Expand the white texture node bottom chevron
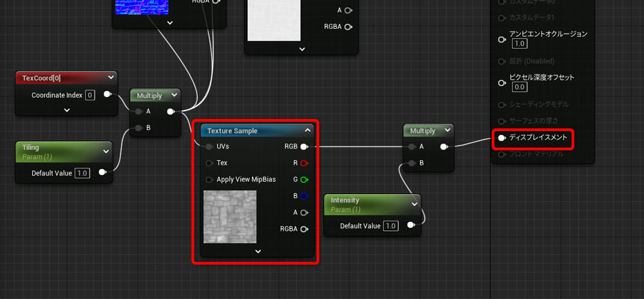This screenshot has width=644, height=299. click(302, 49)
